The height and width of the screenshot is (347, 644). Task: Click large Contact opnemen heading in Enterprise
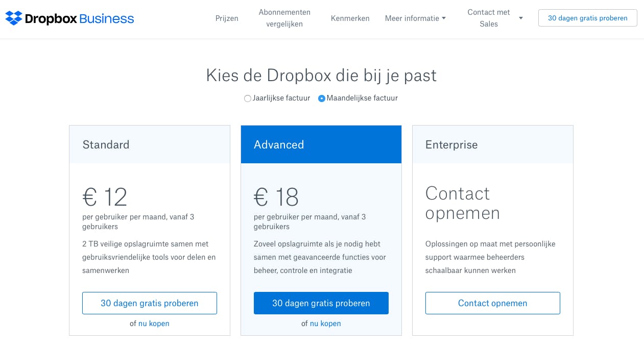463,203
